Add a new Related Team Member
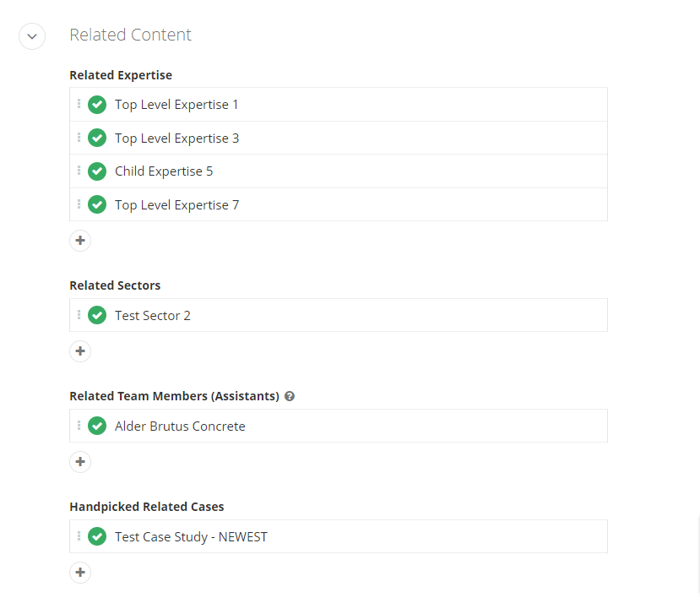 [x=80, y=462]
